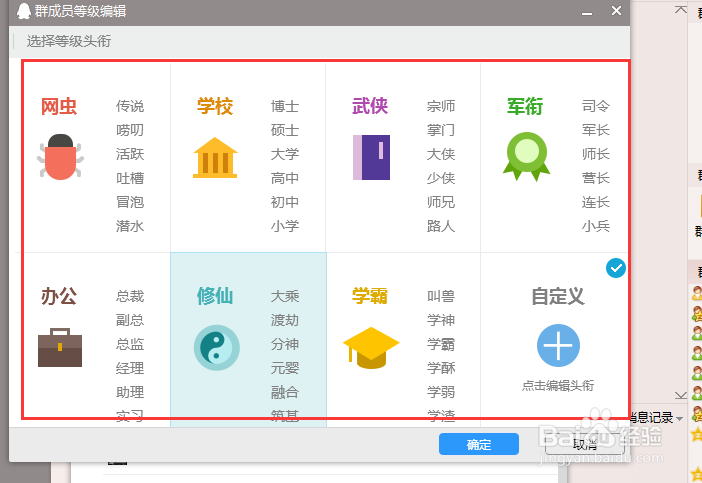This screenshot has height=483, width=702.
Task: Click the 少侠 rank text
Action: [x=441, y=178]
